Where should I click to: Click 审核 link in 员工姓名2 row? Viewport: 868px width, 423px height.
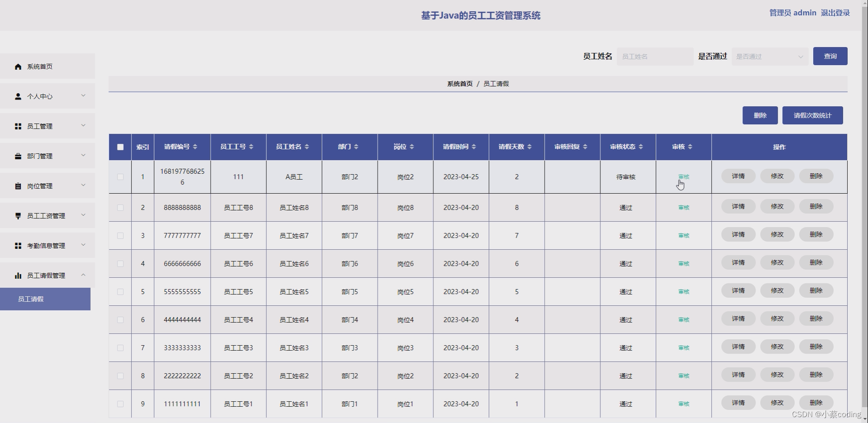click(x=684, y=376)
